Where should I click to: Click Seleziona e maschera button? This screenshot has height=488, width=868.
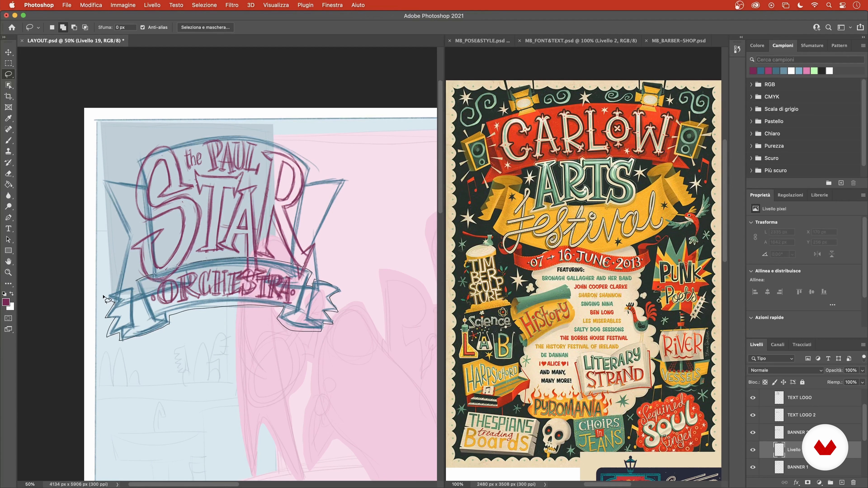[x=205, y=27]
